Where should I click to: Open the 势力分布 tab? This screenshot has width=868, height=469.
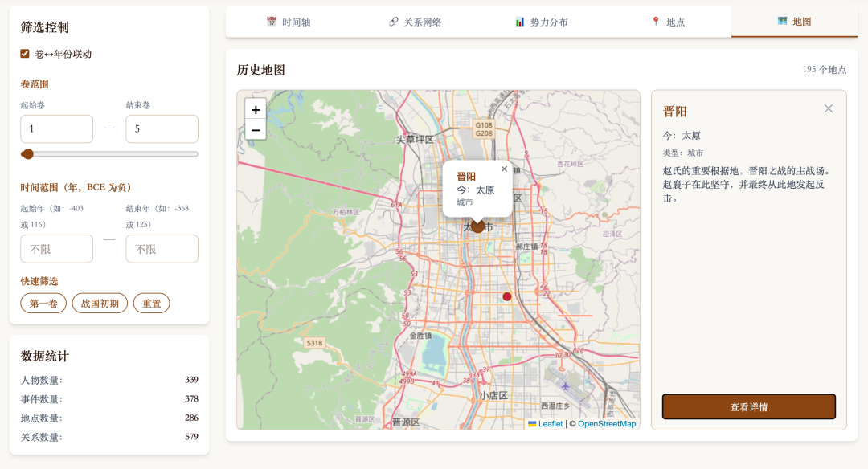[542, 22]
